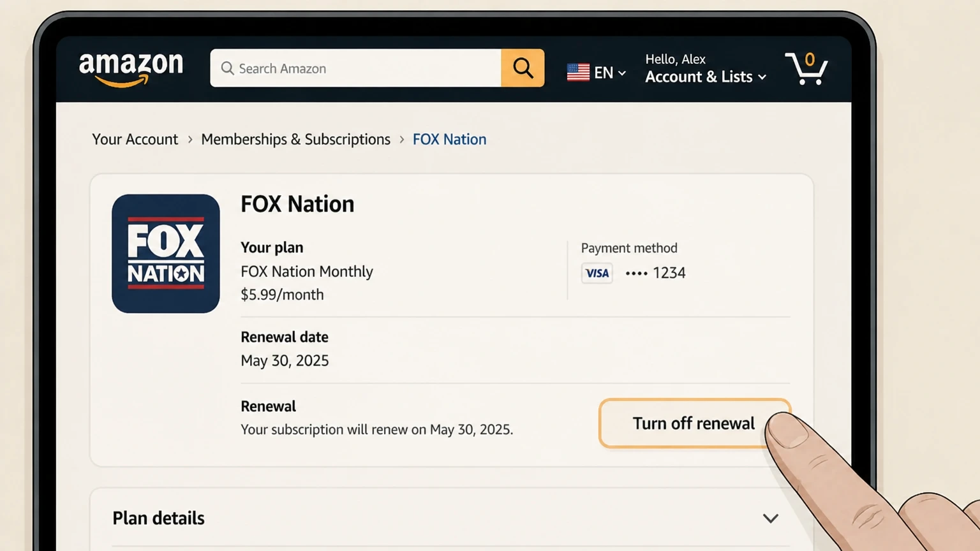Focus the Search Amazon field
The width and height of the screenshot is (980, 551).
[x=355, y=68]
